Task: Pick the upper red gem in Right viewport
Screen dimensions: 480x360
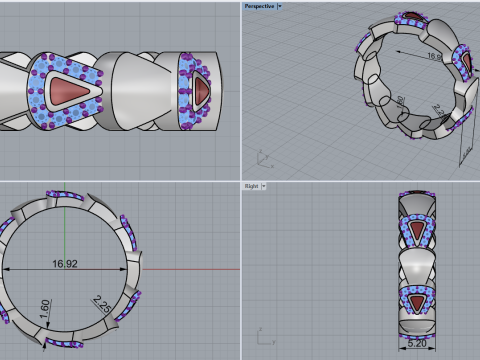Action: point(417,230)
